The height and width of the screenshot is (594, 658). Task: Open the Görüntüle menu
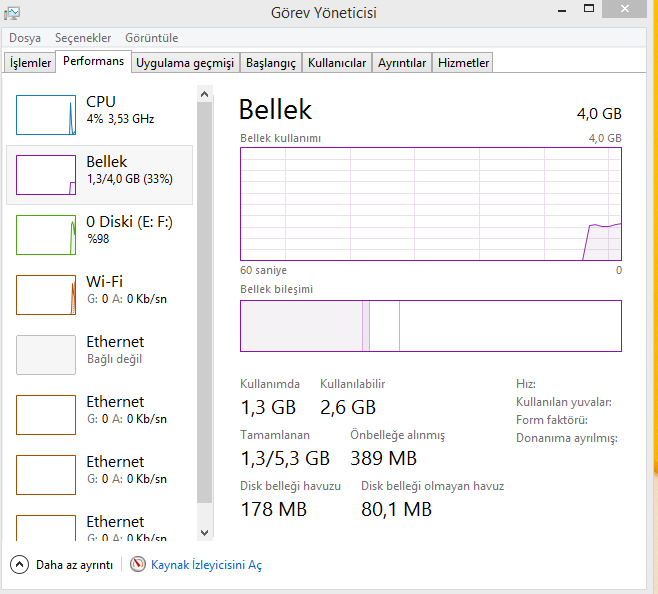pyautogui.click(x=151, y=38)
